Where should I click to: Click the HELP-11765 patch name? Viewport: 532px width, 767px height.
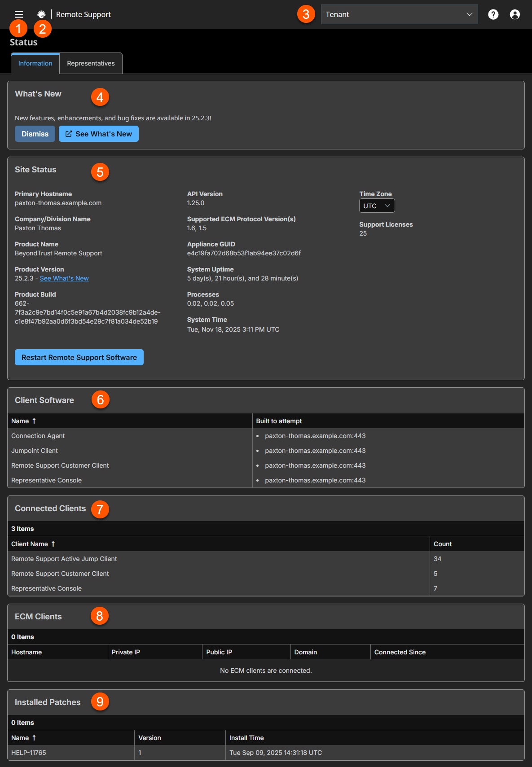coord(29,753)
